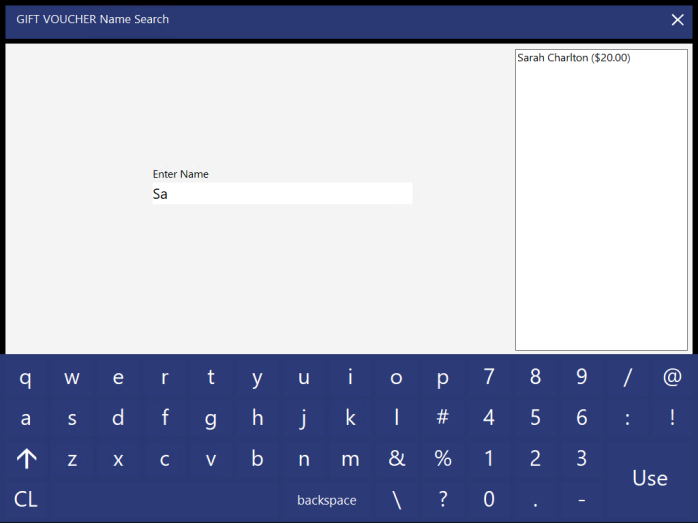
Task: Select Sarah Charlton ($20.00) from results
Action: (573, 58)
